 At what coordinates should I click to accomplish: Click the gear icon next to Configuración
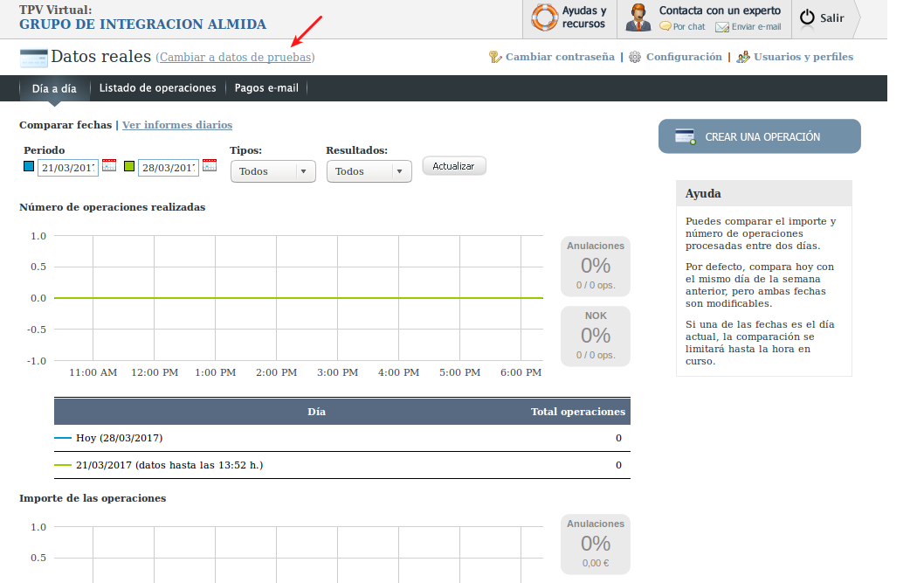[635, 57]
